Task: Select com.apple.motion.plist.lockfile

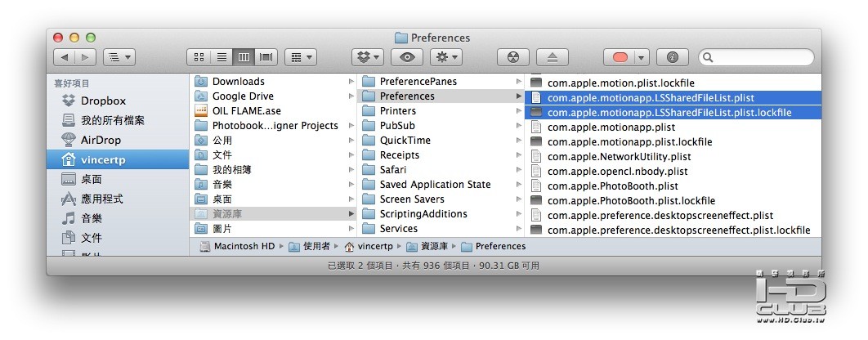Action: (673, 83)
